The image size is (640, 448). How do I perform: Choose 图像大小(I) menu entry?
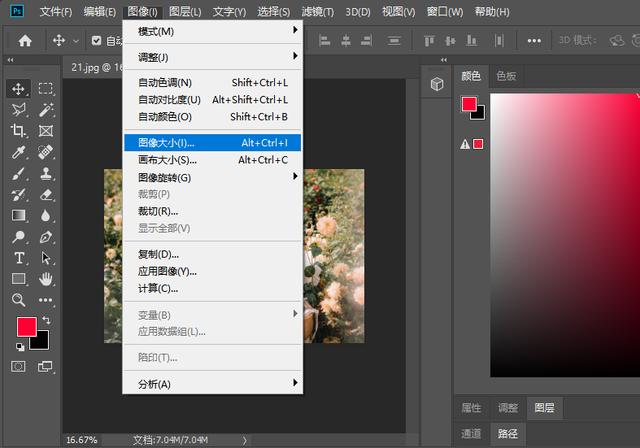coord(213,142)
